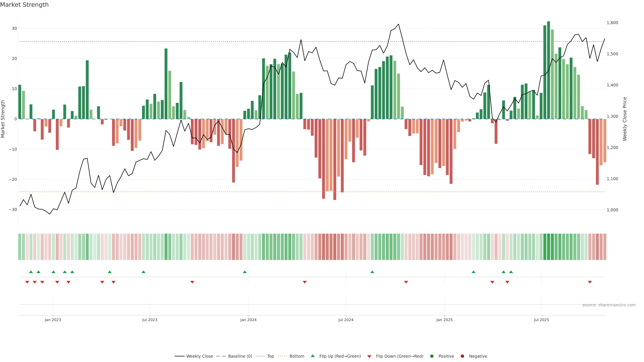Click the dashed blue Baseline line sample in legend

[x=221, y=356]
